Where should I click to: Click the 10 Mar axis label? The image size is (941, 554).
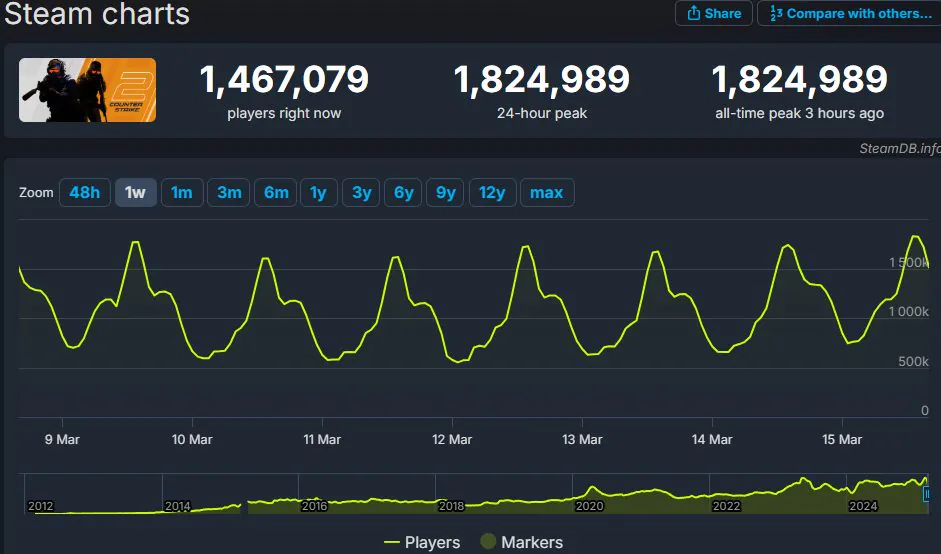192,439
